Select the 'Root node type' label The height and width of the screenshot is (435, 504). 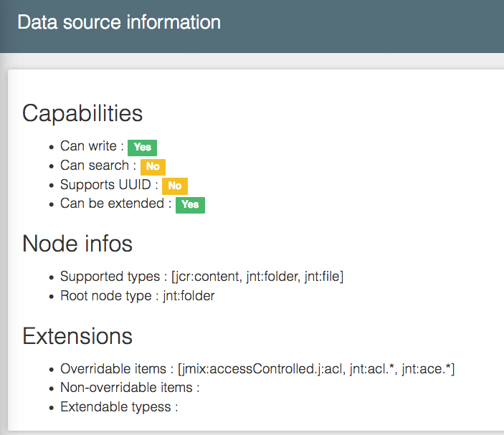pyautogui.click(x=105, y=295)
